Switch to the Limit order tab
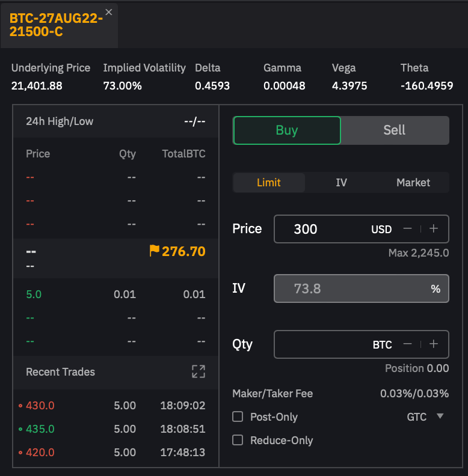This screenshot has height=476, width=468. pyautogui.click(x=269, y=183)
